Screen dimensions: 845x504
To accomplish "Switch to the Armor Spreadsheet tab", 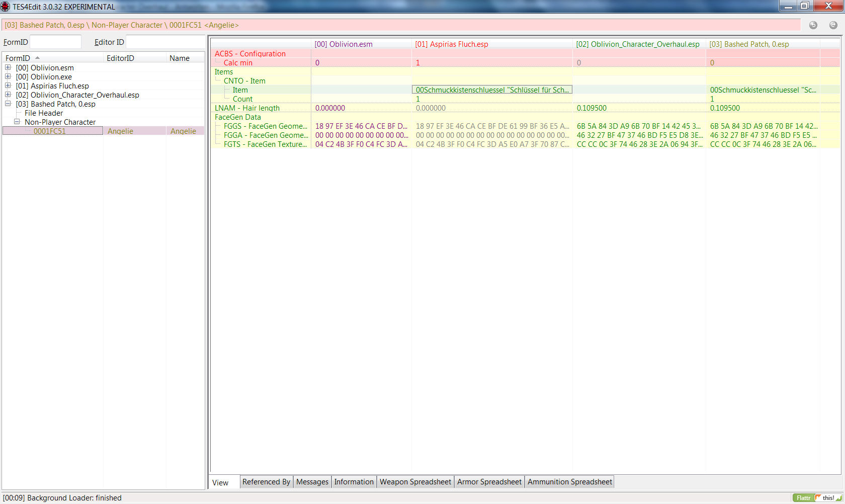I will coord(489,482).
